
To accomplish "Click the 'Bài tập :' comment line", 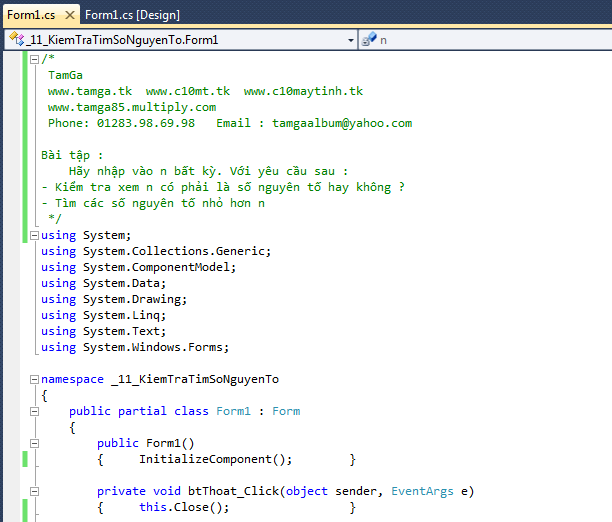I will (72, 155).
